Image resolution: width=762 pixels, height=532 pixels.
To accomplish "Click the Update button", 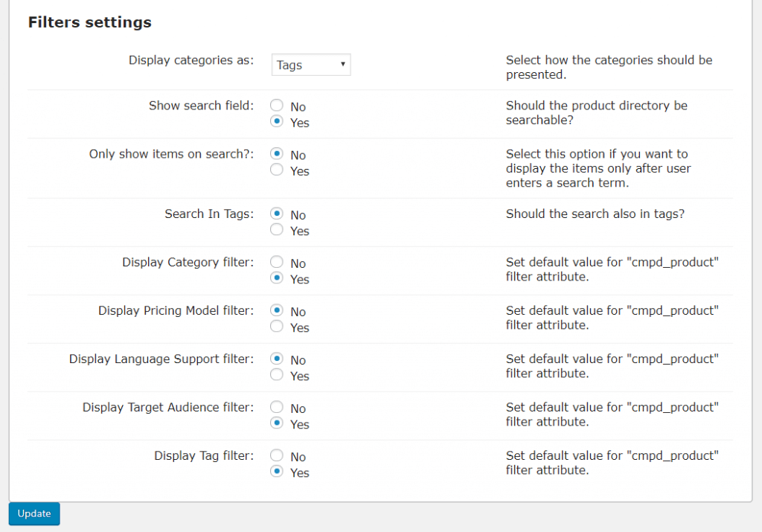I will point(34,514).
